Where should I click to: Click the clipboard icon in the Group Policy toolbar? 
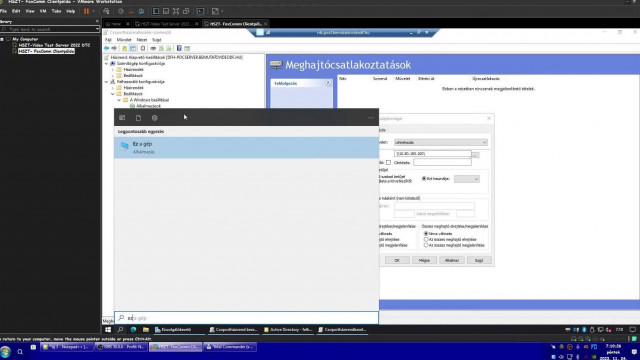point(143,48)
